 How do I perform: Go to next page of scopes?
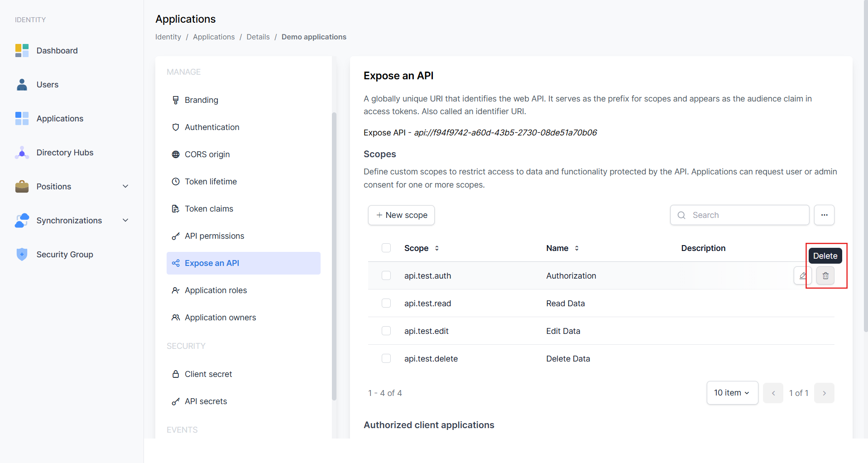click(824, 393)
